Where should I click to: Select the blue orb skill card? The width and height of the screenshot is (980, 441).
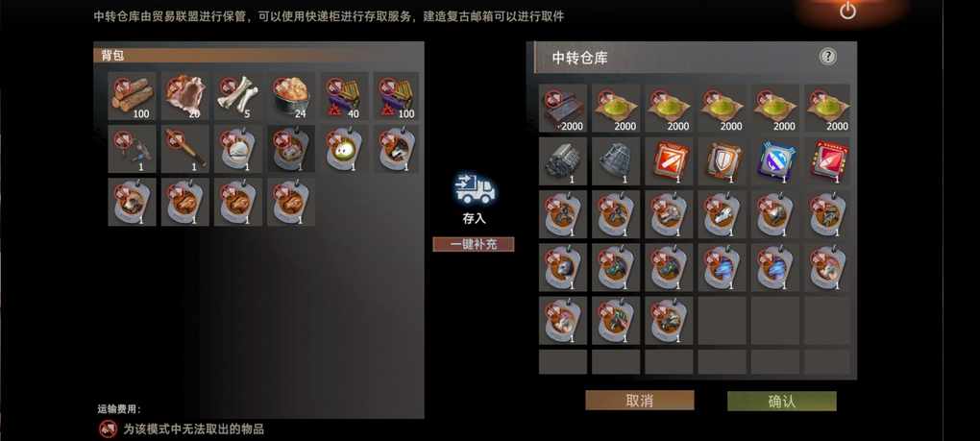[775, 161]
